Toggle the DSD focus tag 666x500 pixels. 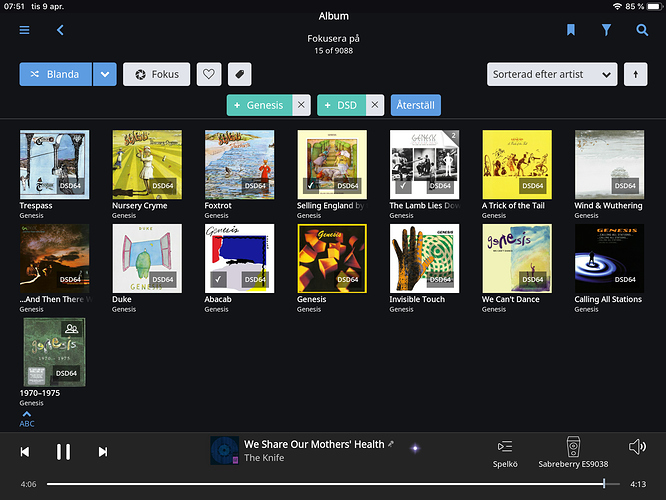click(x=341, y=105)
